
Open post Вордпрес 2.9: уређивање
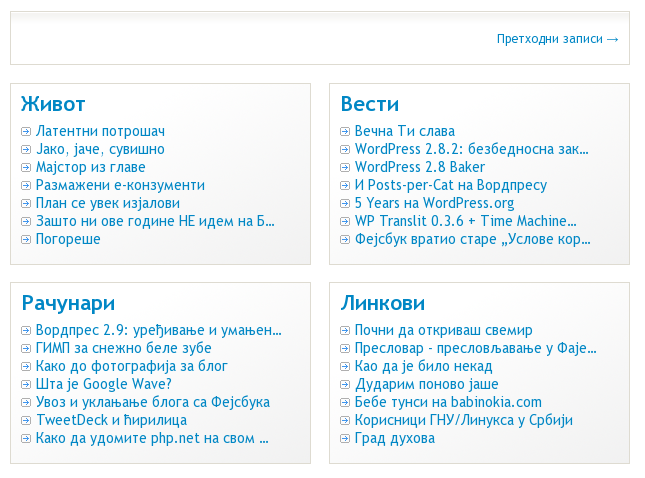click(x=159, y=330)
